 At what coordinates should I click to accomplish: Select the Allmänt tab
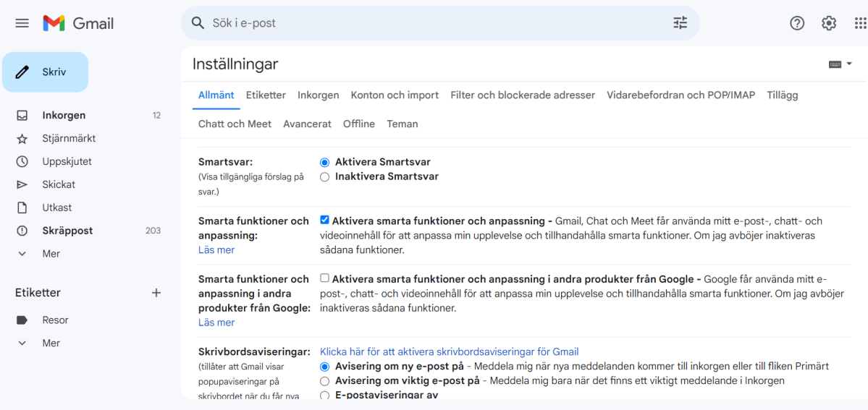click(x=216, y=95)
